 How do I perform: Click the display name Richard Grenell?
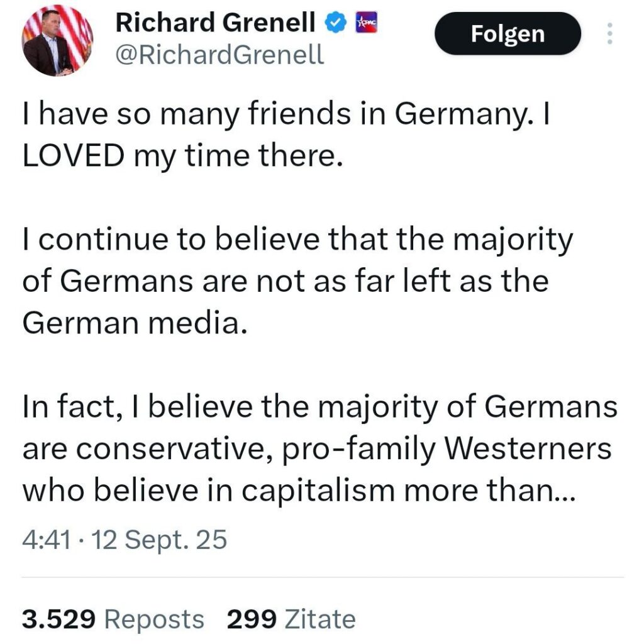click(x=216, y=24)
